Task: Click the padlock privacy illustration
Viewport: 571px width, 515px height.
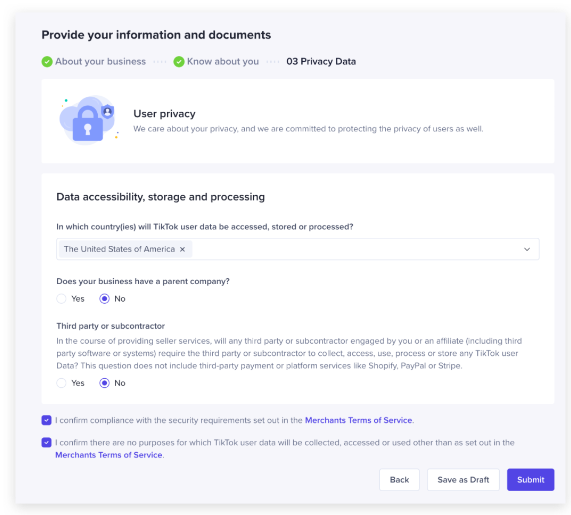Action: [89, 120]
